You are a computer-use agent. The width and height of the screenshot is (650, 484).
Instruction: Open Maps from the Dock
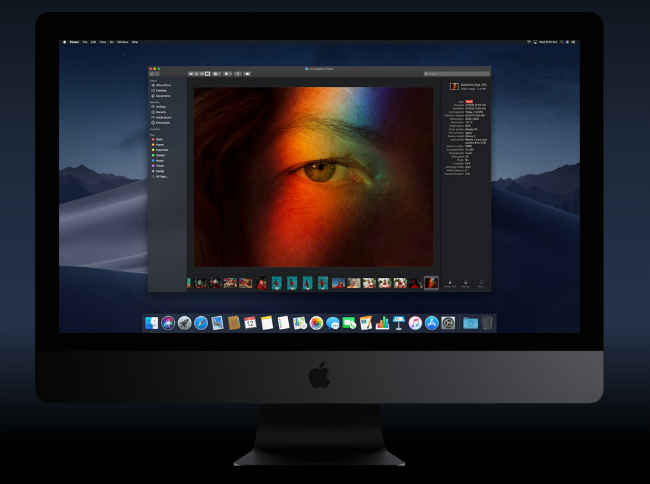coord(299,323)
